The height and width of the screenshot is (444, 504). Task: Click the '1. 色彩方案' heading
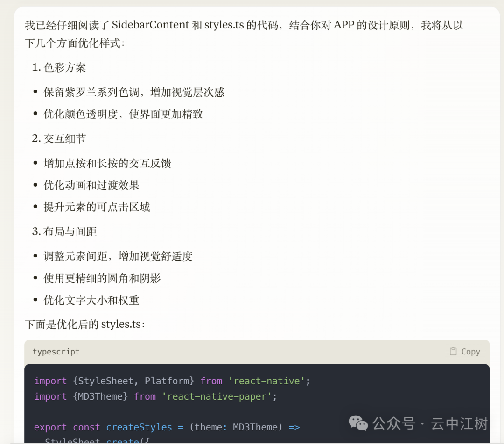coord(59,68)
